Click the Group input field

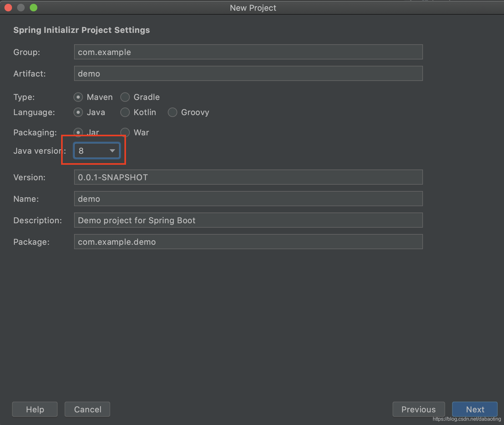click(x=249, y=52)
